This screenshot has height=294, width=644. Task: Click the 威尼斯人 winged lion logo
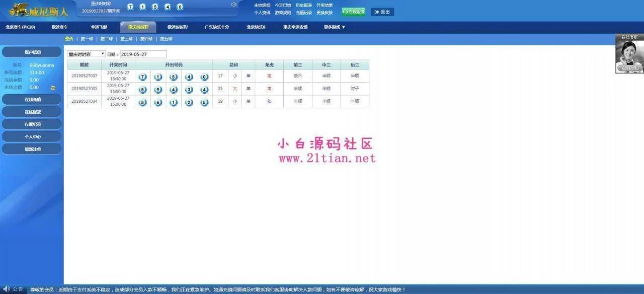38,9
